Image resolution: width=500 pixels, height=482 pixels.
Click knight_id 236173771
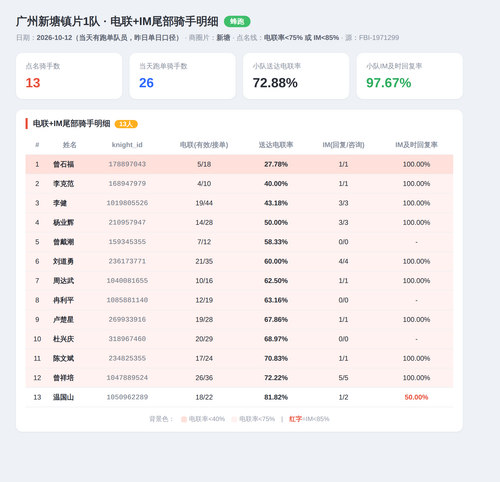[x=127, y=261]
